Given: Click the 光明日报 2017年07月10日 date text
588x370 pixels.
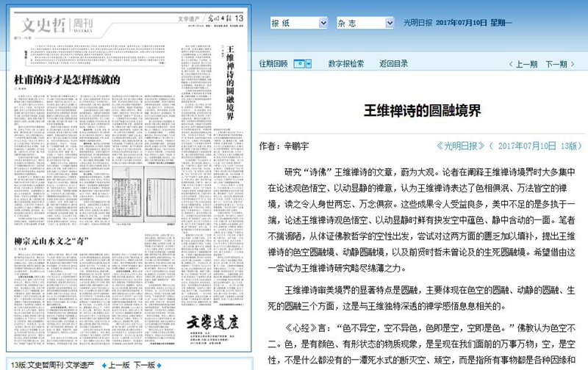Looking at the screenshot, I should (457, 23).
